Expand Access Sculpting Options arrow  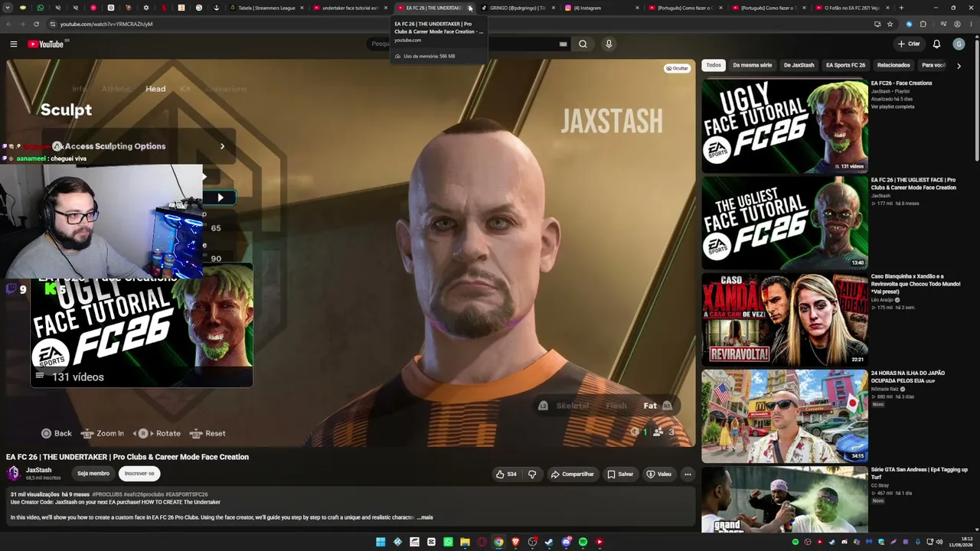click(x=222, y=146)
